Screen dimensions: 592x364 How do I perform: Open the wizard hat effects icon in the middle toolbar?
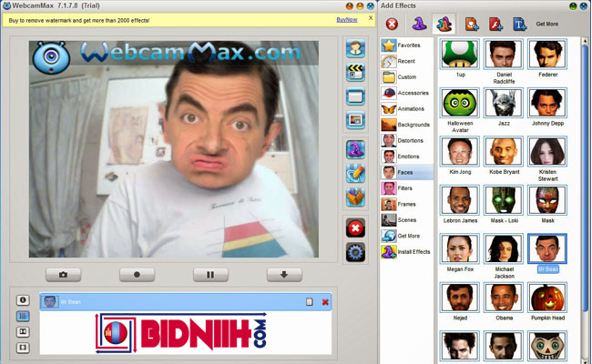tap(355, 149)
